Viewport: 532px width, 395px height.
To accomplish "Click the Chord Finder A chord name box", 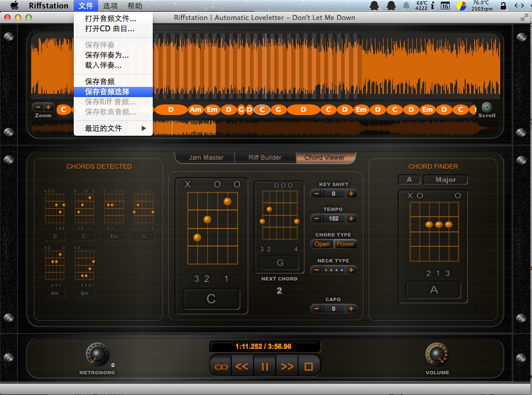I will (x=433, y=290).
